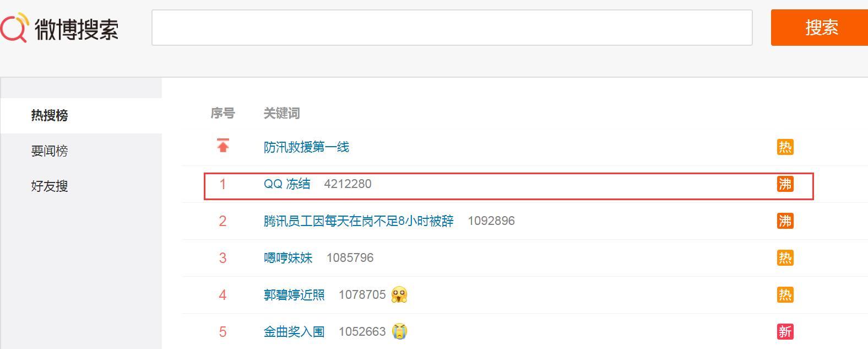
Task: Open the 好友搜 section
Action: tap(50, 186)
